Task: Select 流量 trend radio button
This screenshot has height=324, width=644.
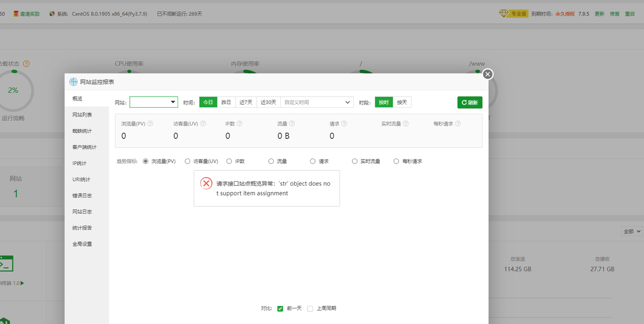Action: [x=271, y=161]
